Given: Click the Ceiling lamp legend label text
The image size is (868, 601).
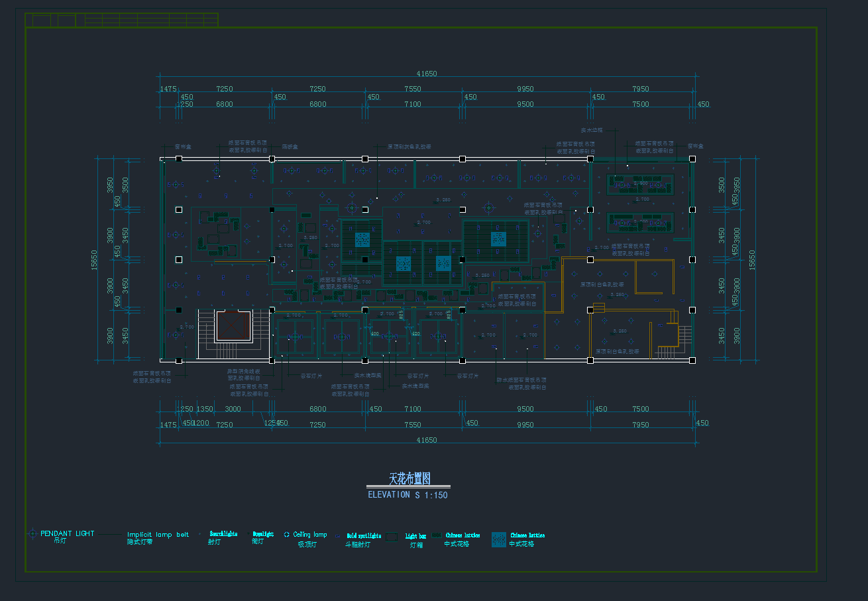Looking at the screenshot, I should click(x=310, y=535).
